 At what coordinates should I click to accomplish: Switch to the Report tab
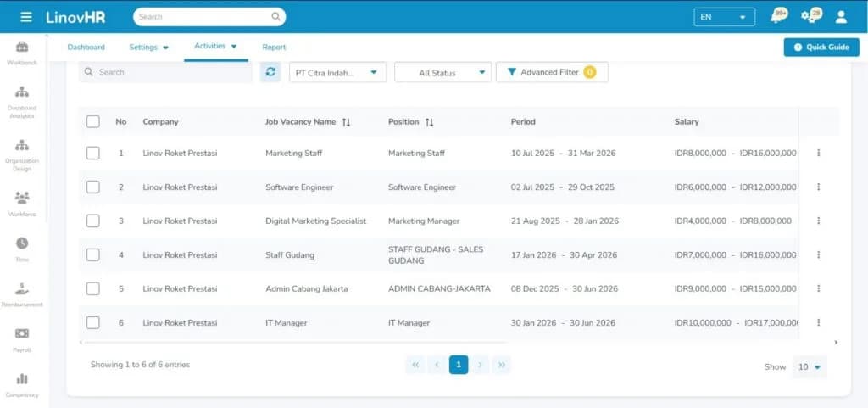(x=274, y=47)
